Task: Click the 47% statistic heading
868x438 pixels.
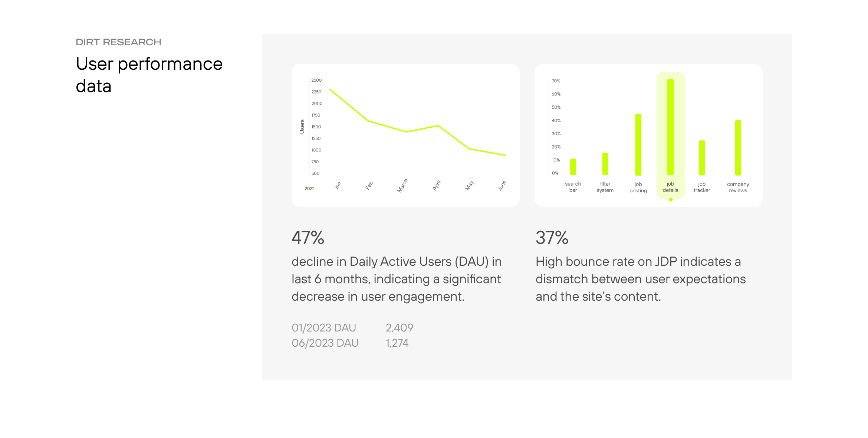Action: [x=308, y=238]
